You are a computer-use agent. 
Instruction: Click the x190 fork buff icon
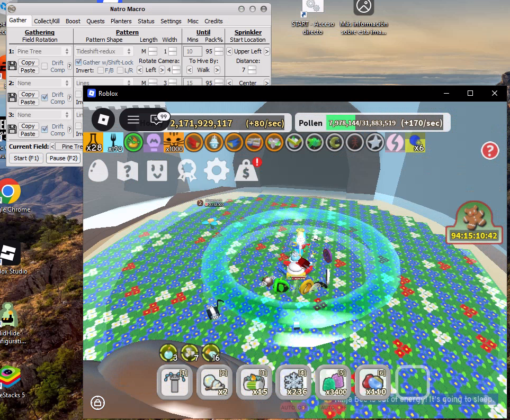click(x=113, y=142)
